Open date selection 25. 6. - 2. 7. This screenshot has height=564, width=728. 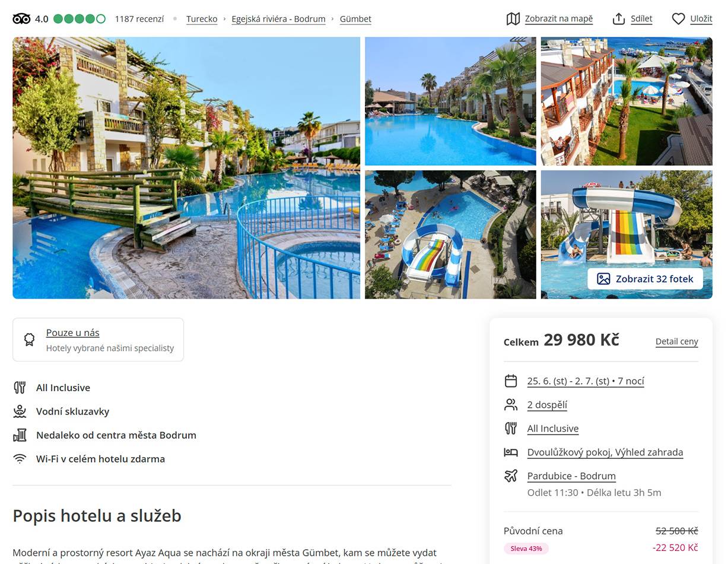(x=586, y=381)
